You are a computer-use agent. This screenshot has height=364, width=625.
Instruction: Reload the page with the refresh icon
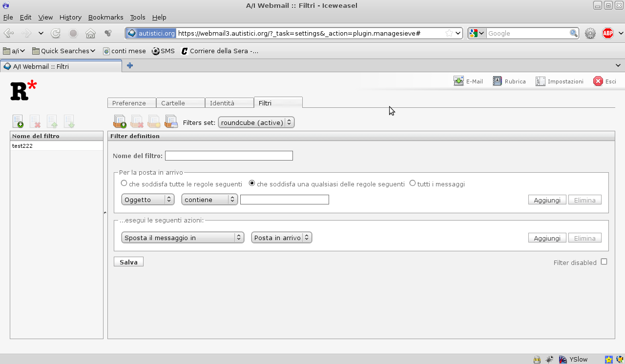[56, 33]
